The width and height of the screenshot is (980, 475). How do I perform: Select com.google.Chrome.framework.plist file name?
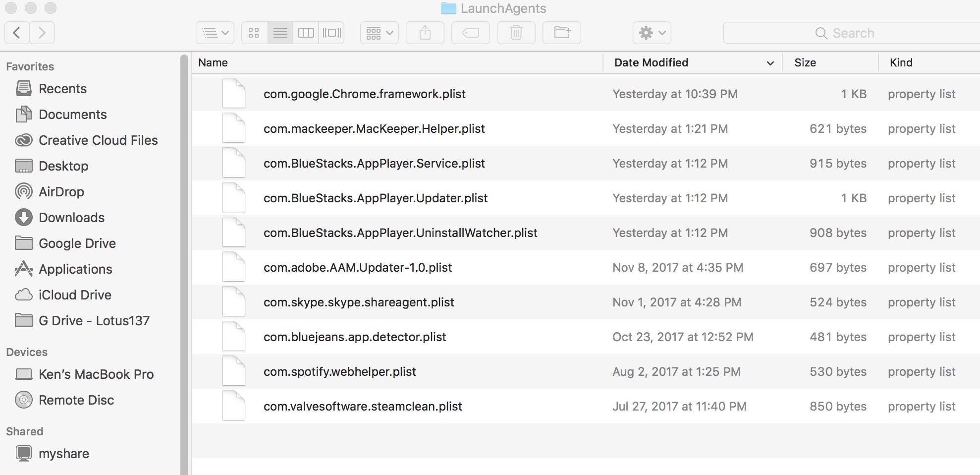[x=365, y=94]
